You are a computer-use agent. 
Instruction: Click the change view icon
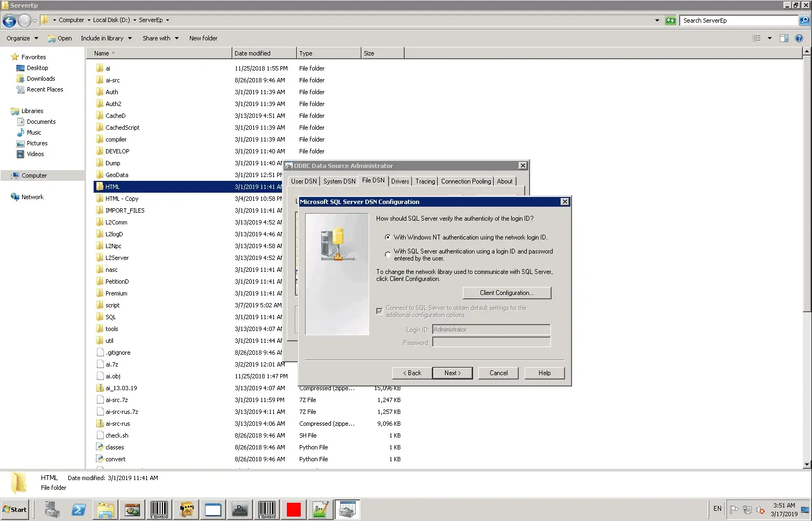(x=757, y=38)
